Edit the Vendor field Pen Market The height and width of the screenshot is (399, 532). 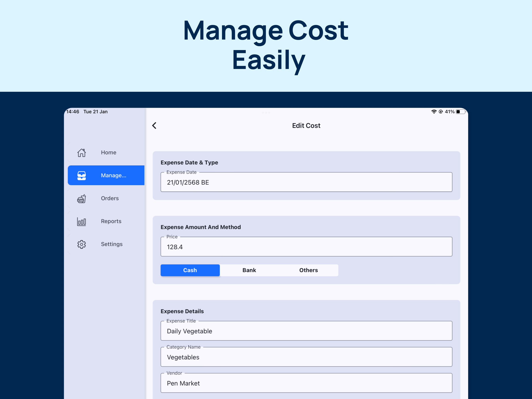(x=306, y=383)
